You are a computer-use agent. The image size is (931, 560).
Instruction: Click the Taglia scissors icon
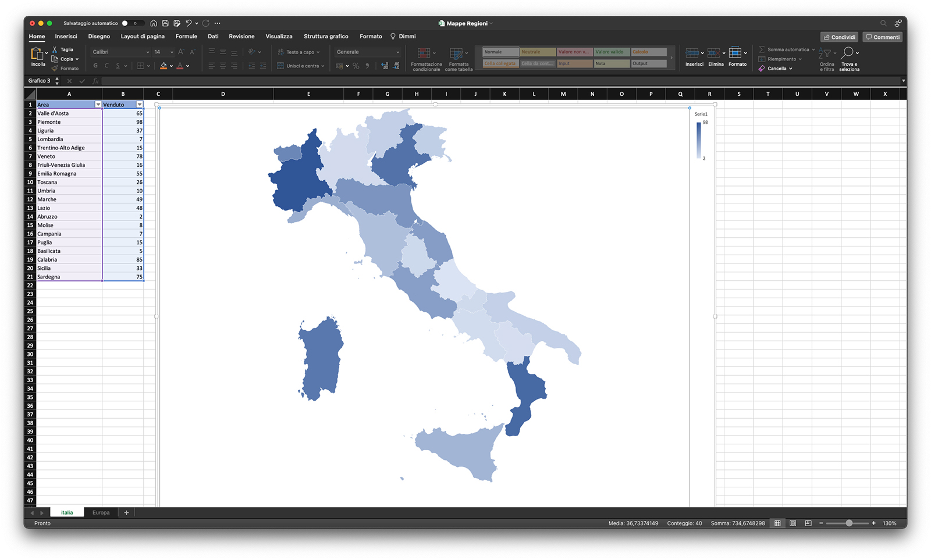[55, 49]
